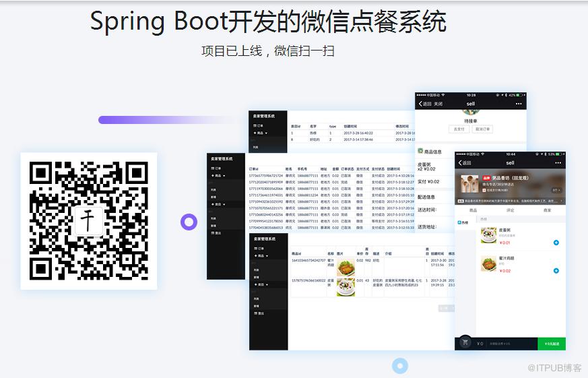588x378 pixels.
Task: Click 皮蛋粥 product photo in admin product table
Action: coord(346,288)
